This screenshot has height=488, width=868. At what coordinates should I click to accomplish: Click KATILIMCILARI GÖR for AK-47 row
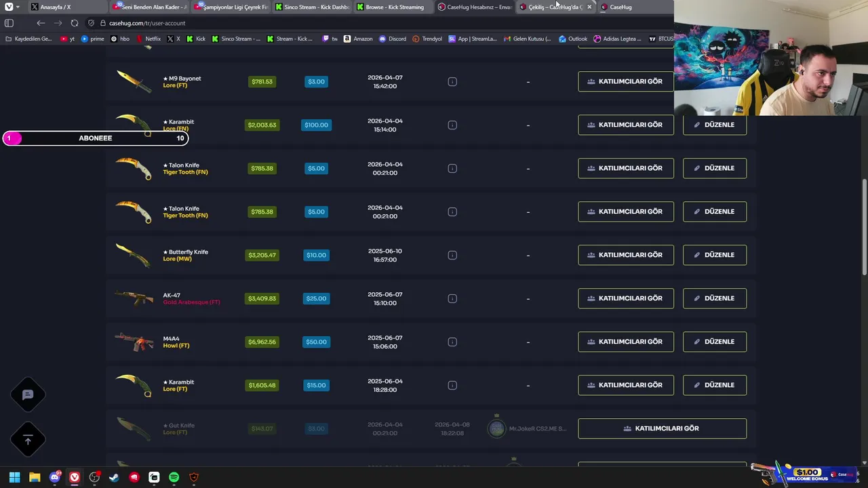(x=626, y=298)
